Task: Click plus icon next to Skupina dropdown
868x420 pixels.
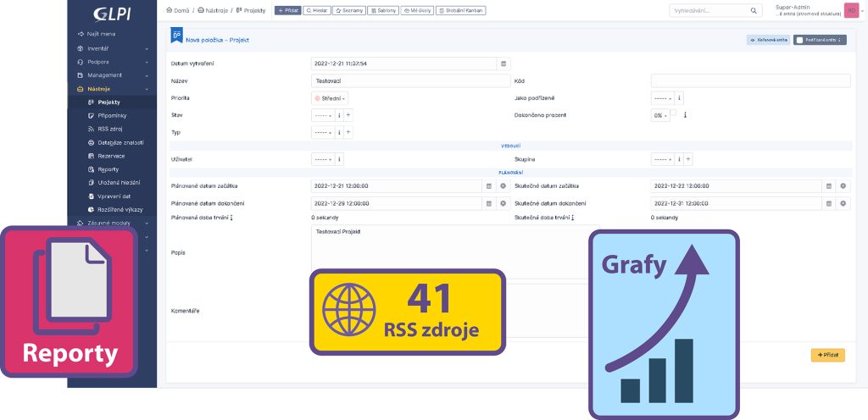Action: pyautogui.click(x=688, y=159)
